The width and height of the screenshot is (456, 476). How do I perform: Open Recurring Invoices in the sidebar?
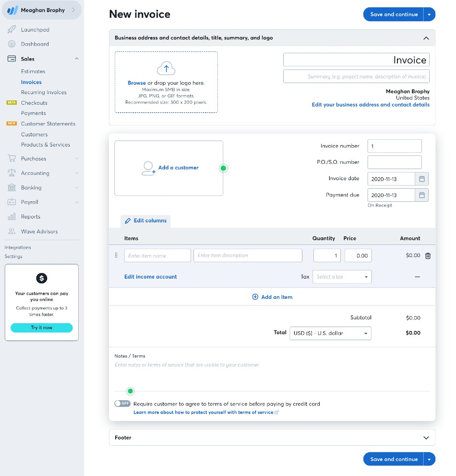[44, 92]
